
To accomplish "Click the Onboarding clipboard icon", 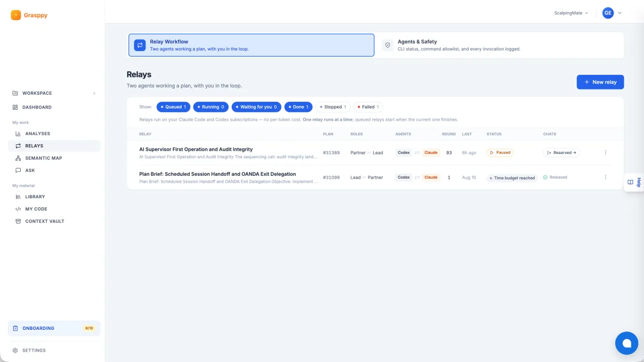I will (x=15, y=328).
